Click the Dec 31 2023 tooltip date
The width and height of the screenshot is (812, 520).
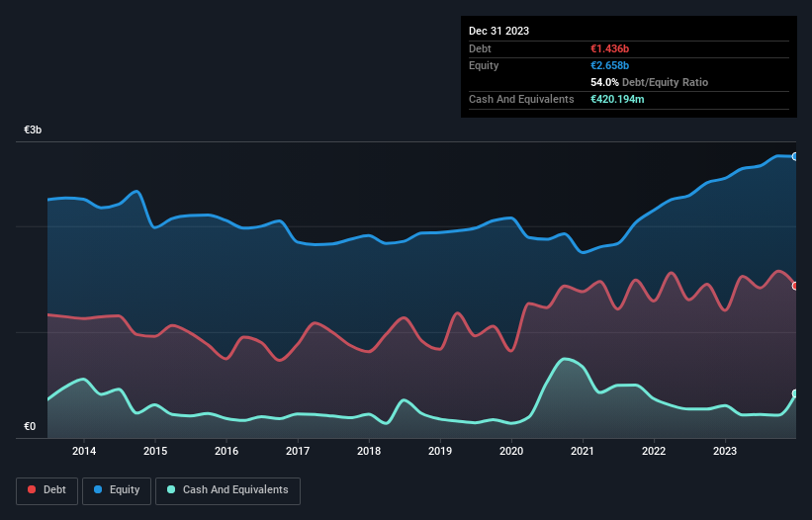pyautogui.click(x=498, y=31)
